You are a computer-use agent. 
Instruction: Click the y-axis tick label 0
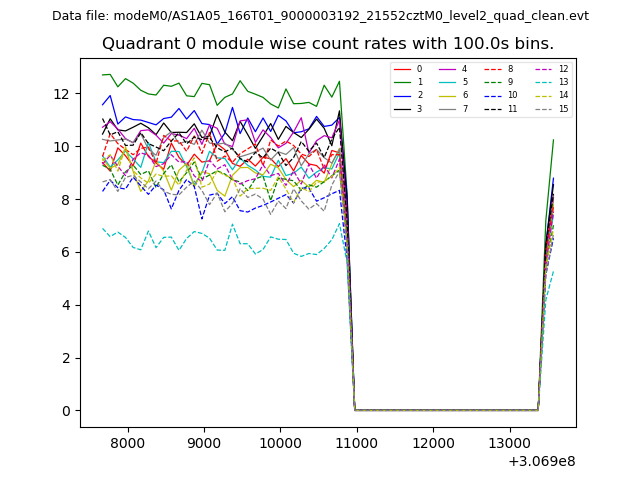click(66, 411)
